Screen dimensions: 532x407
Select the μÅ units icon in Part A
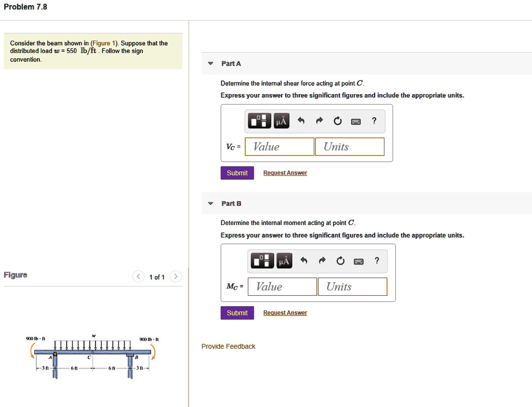click(x=281, y=121)
